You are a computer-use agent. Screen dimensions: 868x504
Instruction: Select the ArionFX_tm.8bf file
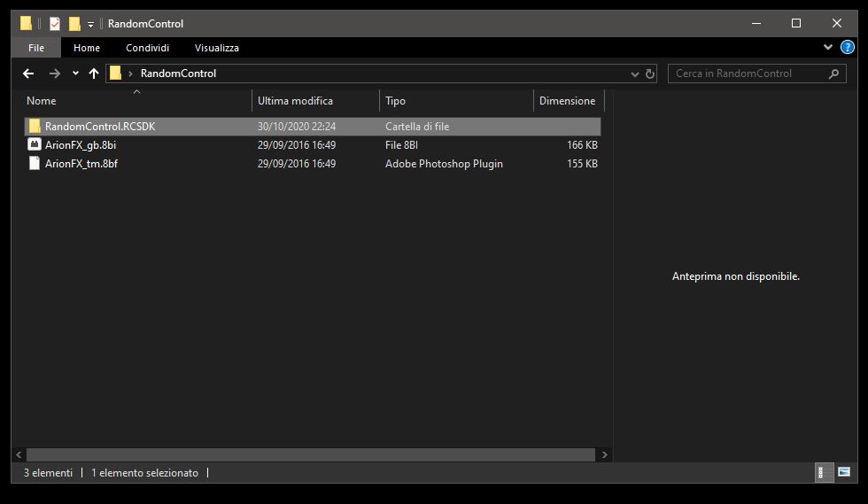tap(312, 163)
